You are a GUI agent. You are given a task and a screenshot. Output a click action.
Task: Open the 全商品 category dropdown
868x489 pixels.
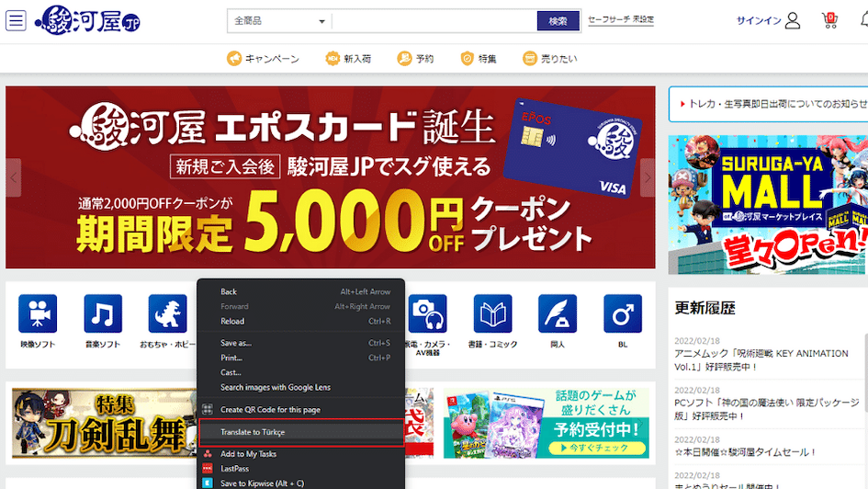(x=279, y=21)
